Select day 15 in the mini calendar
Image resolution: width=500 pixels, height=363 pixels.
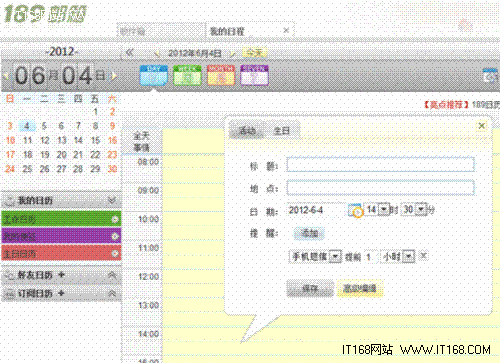pyautogui.click(x=96, y=140)
